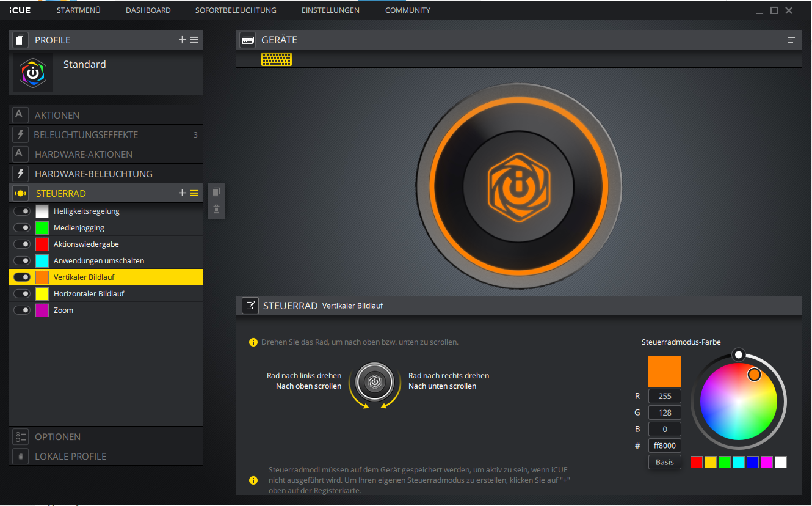Open the Geräte panel options icon
Image resolution: width=812 pixels, height=506 pixels.
click(791, 40)
